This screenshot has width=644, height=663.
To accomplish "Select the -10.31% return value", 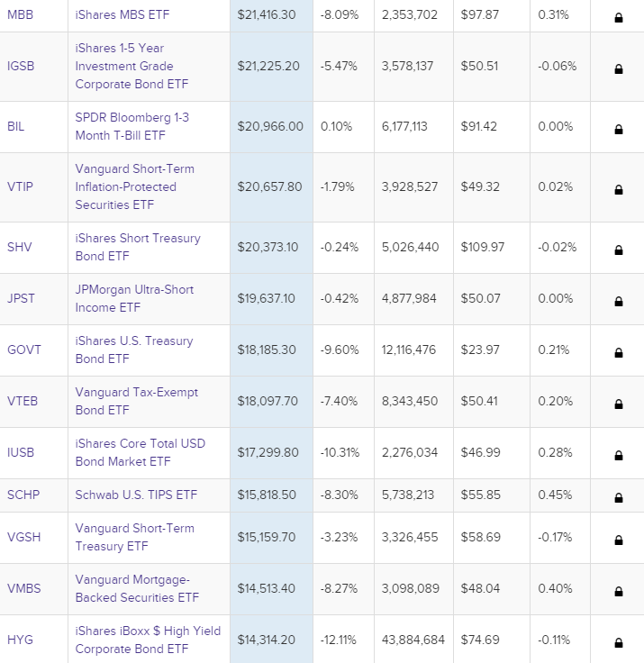I will (x=340, y=452).
